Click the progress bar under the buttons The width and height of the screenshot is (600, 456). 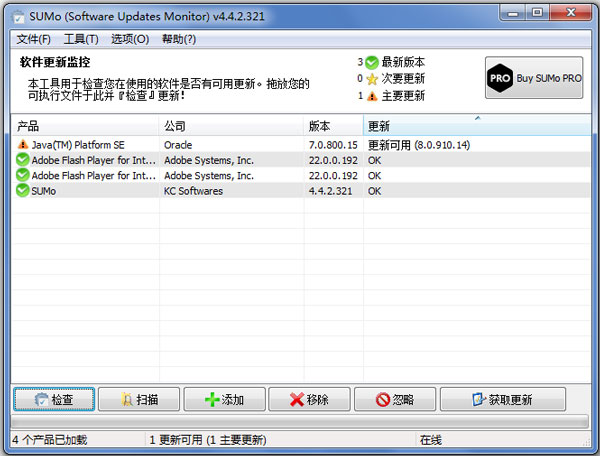300,422
